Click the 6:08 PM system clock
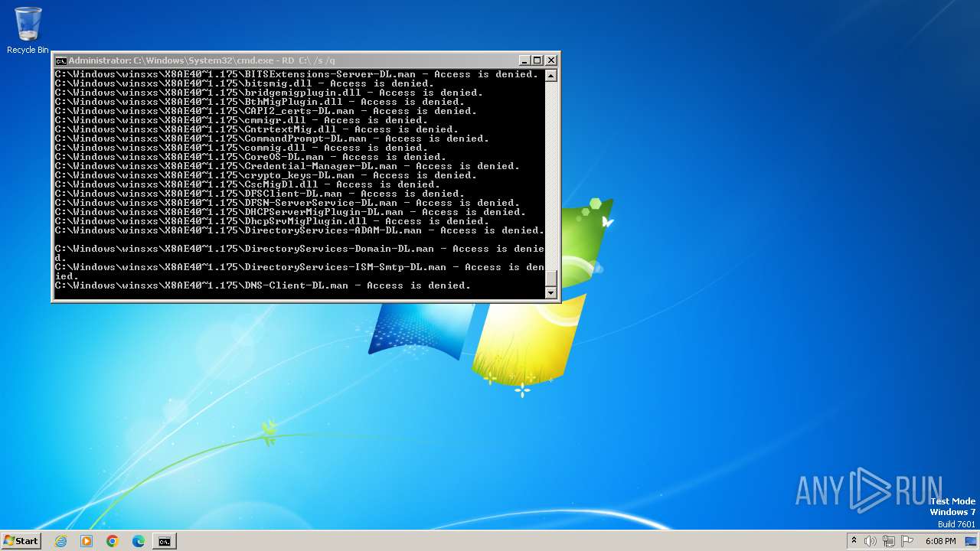Viewport: 980px width, 551px height. click(x=940, y=541)
